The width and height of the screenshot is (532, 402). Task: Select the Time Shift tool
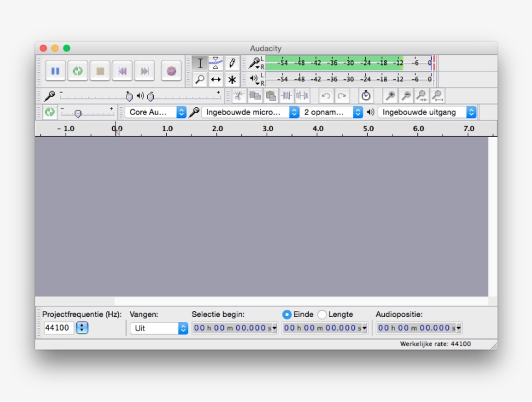pyautogui.click(x=215, y=78)
